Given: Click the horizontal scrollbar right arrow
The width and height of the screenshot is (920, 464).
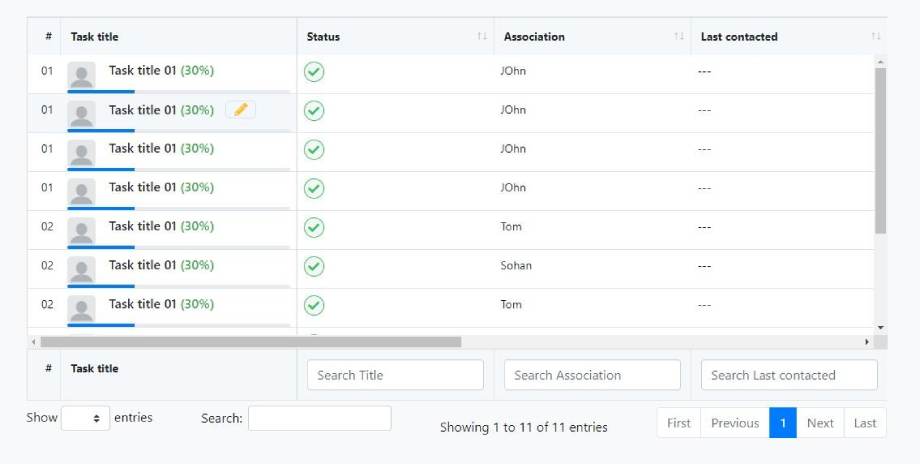Looking at the screenshot, I should 866,342.
